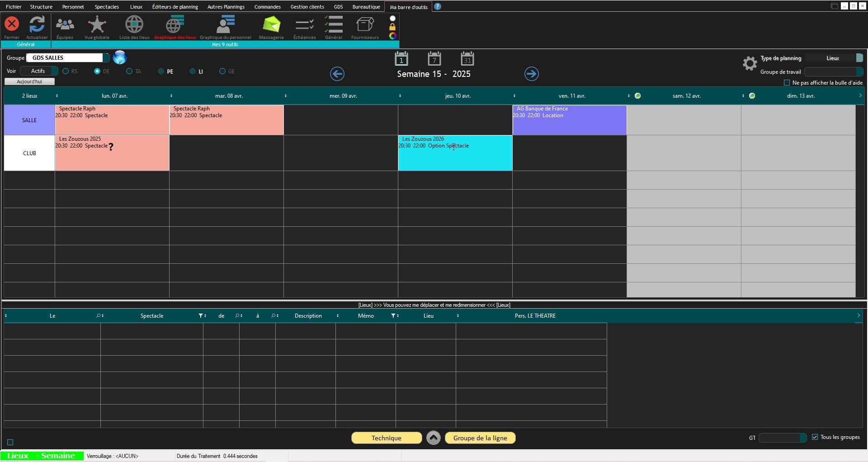Image resolution: width=868 pixels, height=462 pixels.
Task: Click the Technique button
Action: coord(386,438)
